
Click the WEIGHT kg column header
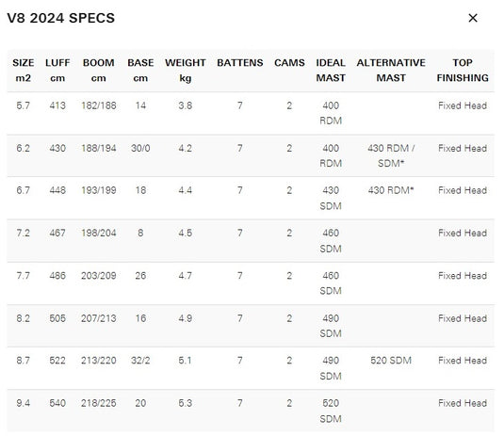(x=186, y=70)
